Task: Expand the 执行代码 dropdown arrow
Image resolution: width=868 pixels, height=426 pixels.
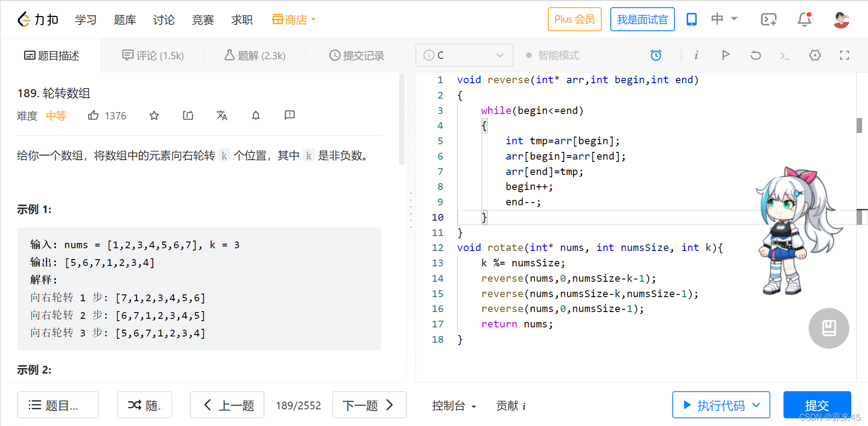Action: [756, 405]
